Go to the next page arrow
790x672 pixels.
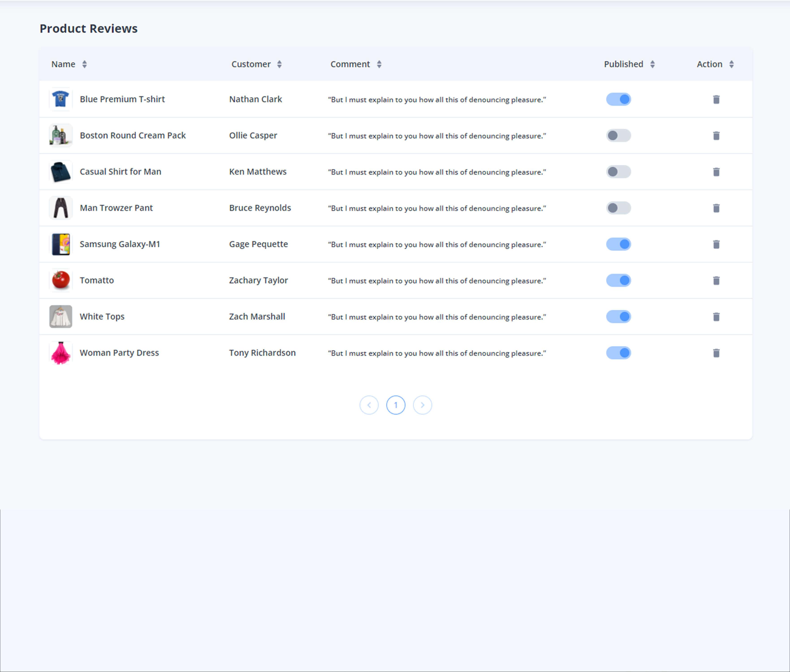point(422,405)
